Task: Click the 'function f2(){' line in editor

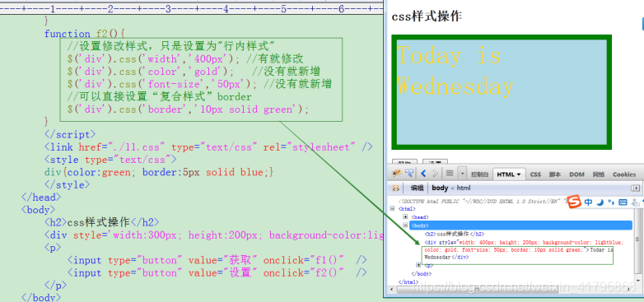Action: 84,34
